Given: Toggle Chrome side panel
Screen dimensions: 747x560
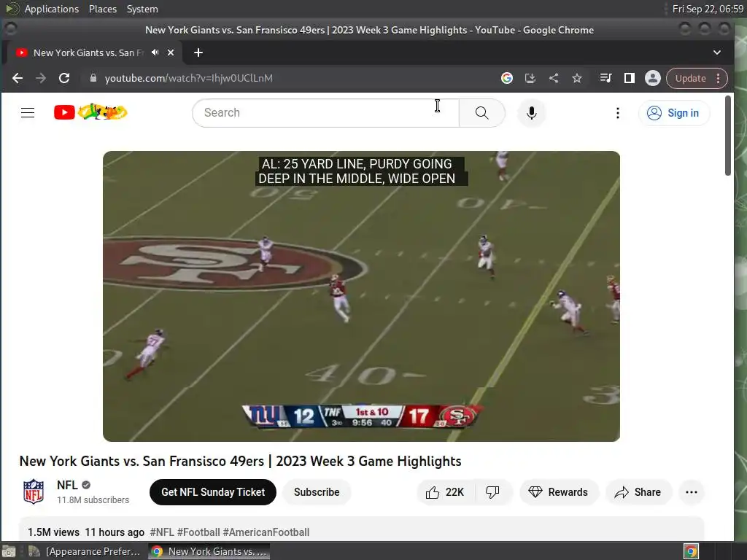Looking at the screenshot, I should tap(630, 78).
